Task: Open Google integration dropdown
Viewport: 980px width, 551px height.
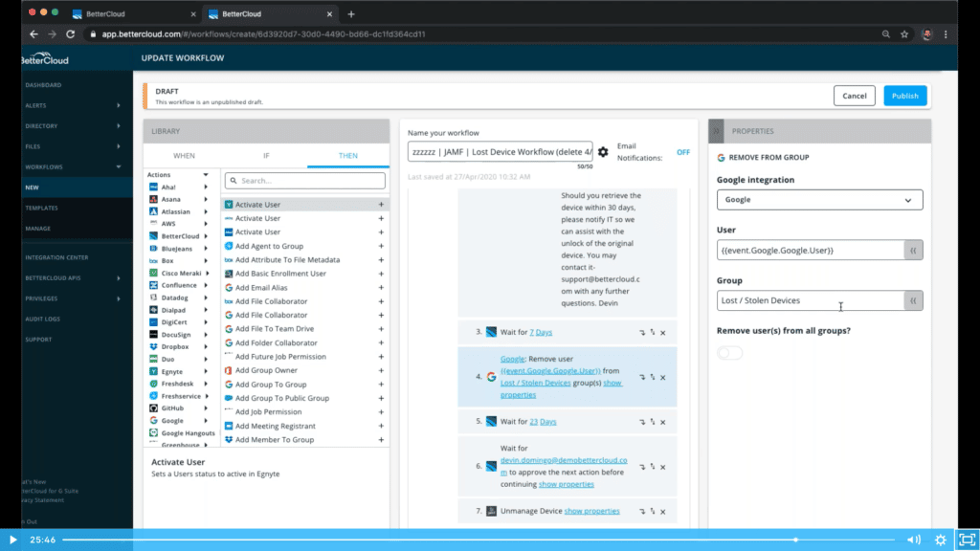Action: pyautogui.click(x=819, y=200)
